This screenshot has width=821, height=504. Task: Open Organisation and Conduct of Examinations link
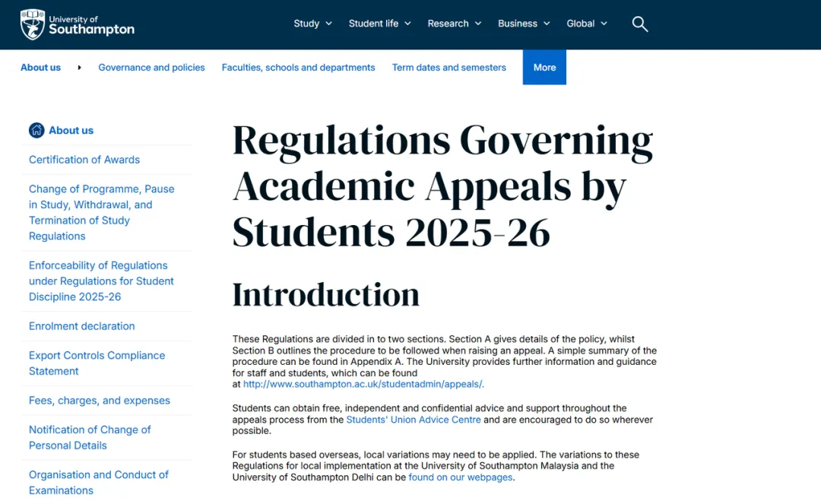click(x=98, y=483)
